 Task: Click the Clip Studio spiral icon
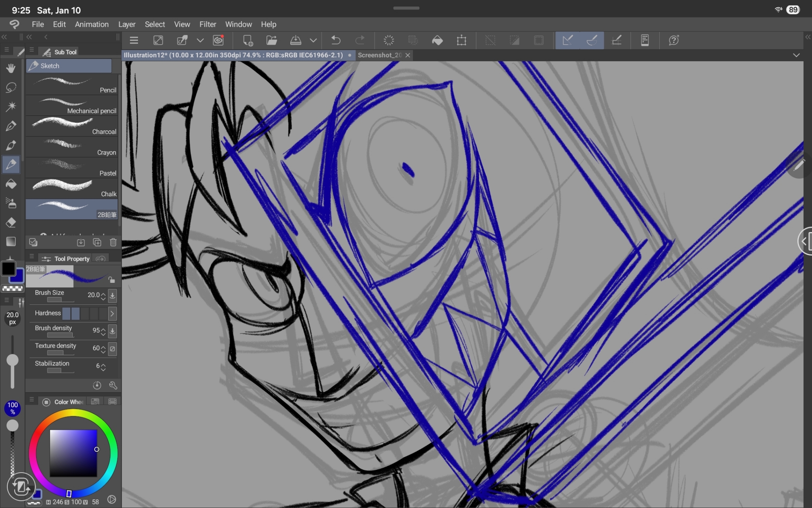[x=218, y=40]
